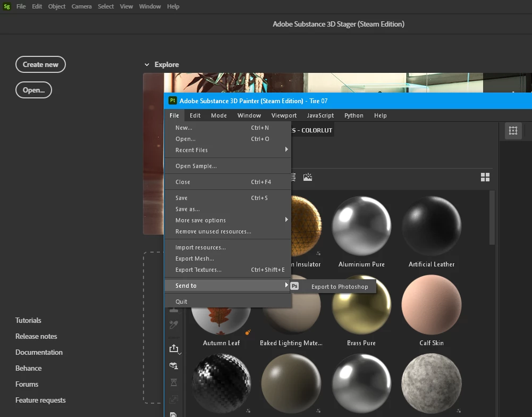The width and height of the screenshot is (532, 417).
Task: Select the Baked Lighting Material thumbnail
Action: [291, 321]
